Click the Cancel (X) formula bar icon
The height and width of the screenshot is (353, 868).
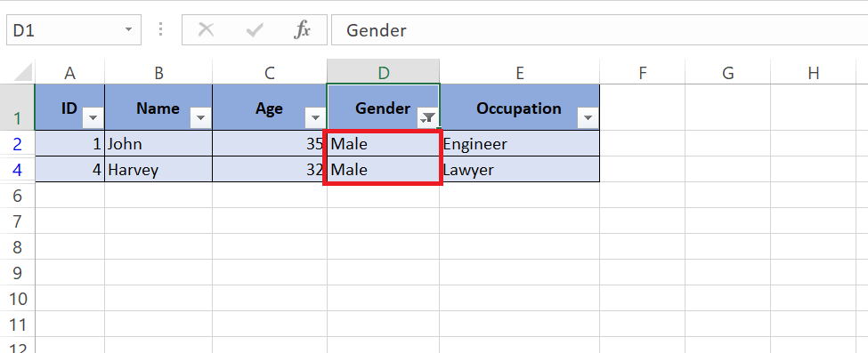[x=206, y=30]
